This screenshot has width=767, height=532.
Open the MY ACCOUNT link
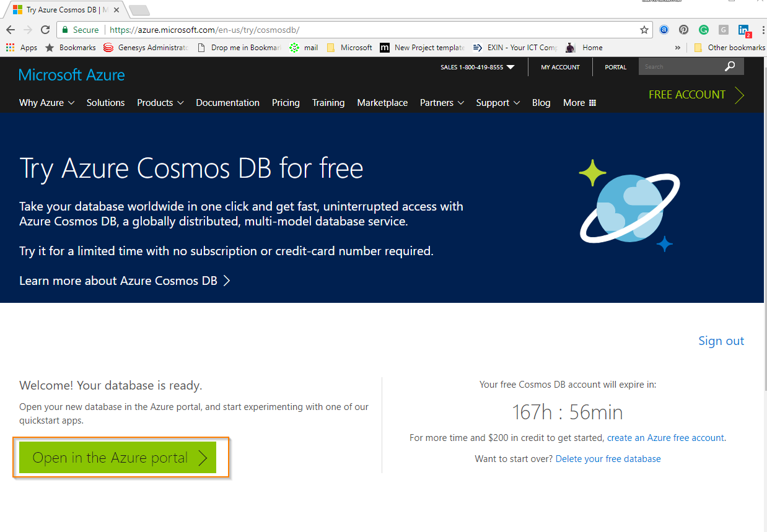tap(561, 67)
